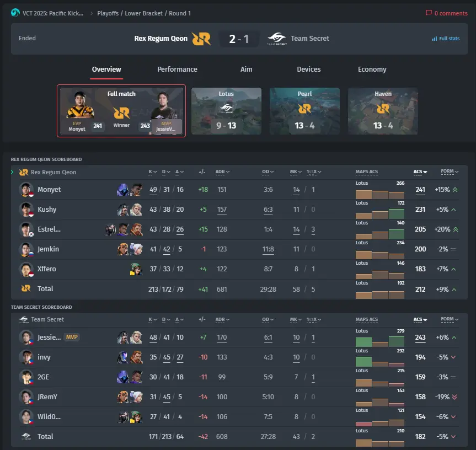Sort Rex Regum Qeon scoreboard by kills
The image size is (476, 450).
coord(153,172)
